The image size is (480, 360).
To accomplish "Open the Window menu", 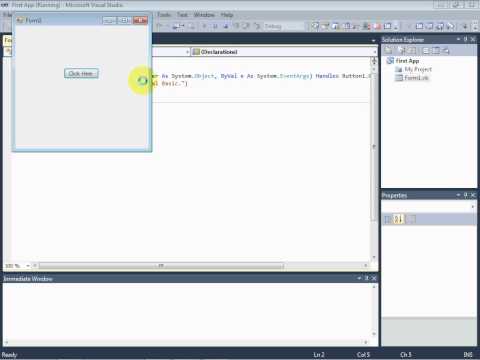I will (204, 15).
